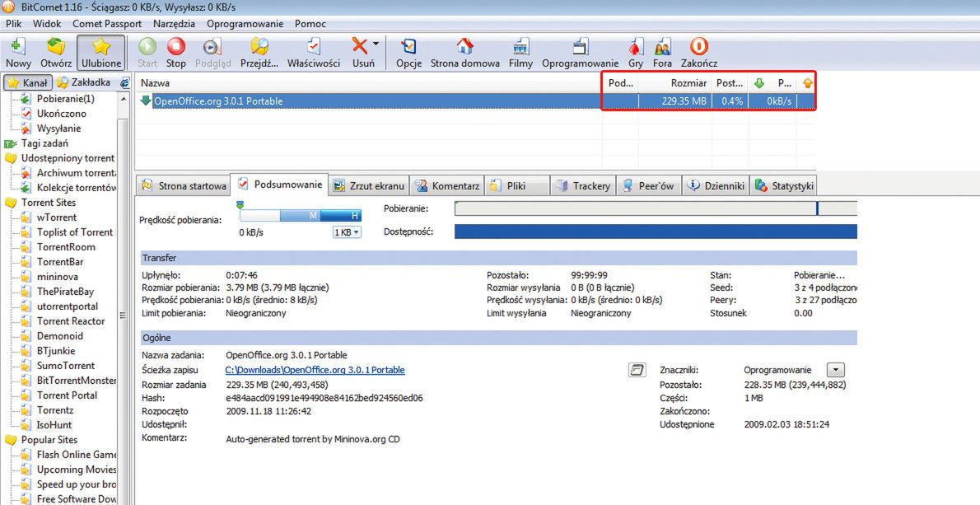Switch to the Trackery tab
Screen dimensions: 980x505
(x=583, y=185)
